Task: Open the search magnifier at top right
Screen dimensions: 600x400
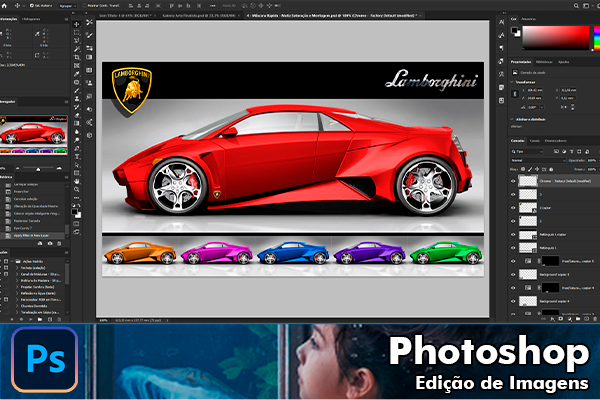Action: [576, 6]
